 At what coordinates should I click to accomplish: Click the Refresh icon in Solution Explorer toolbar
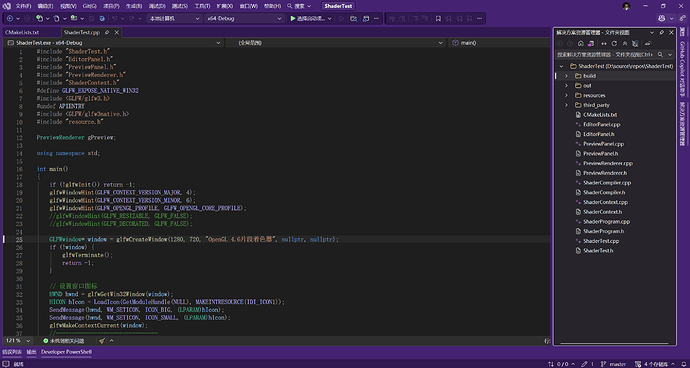point(614,43)
